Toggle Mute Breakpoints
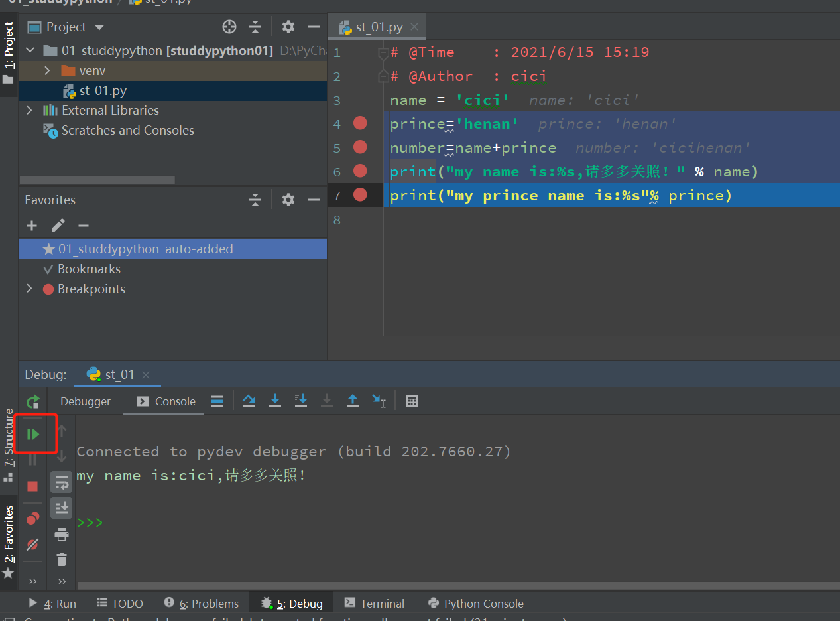The width and height of the screenshot is (840, 621). [x=32, y=545]
